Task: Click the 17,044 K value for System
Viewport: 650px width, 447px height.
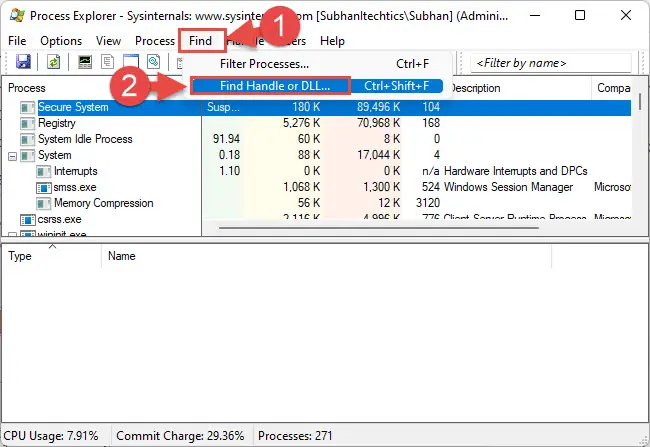Action: click(378, 155)
